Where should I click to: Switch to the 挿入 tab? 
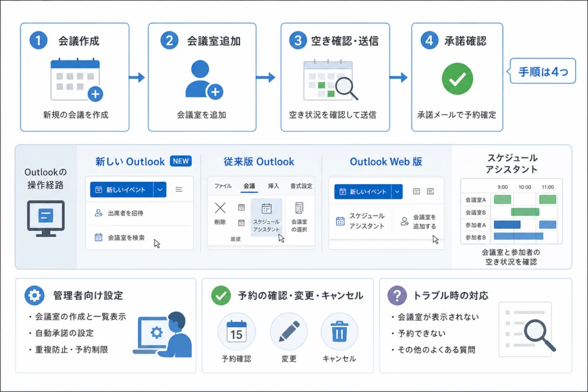point(273,186)
